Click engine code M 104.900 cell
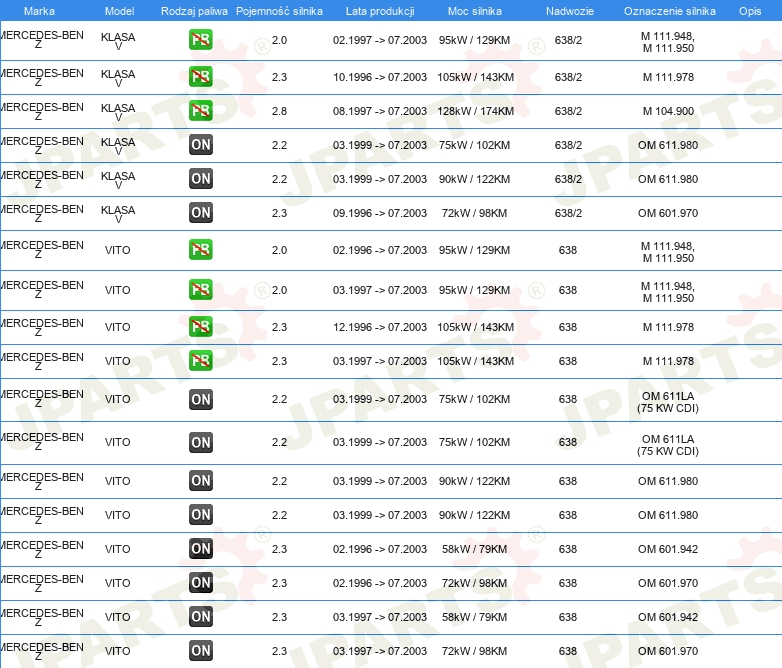Viewport: 782px width, 668px height. tap(668, 111)
